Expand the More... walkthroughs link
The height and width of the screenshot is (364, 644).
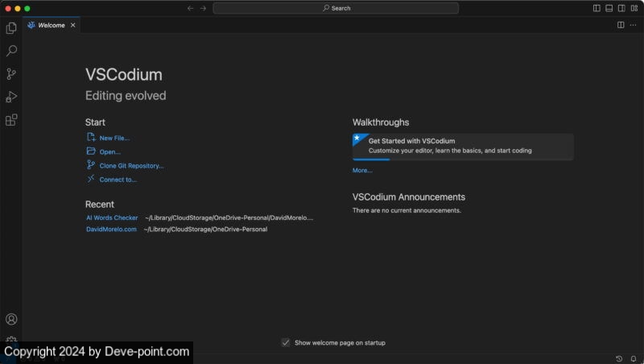click(362, 171)
